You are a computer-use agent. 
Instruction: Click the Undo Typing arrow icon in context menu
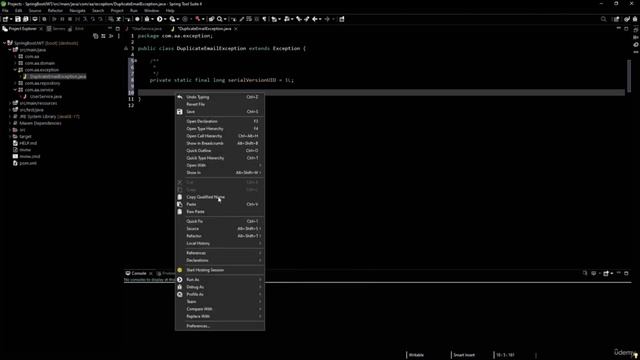tap(180, 97)
